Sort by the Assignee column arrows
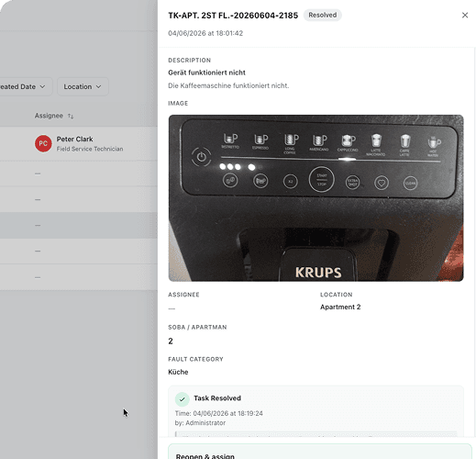476x459 pixels. click(71, 116)
